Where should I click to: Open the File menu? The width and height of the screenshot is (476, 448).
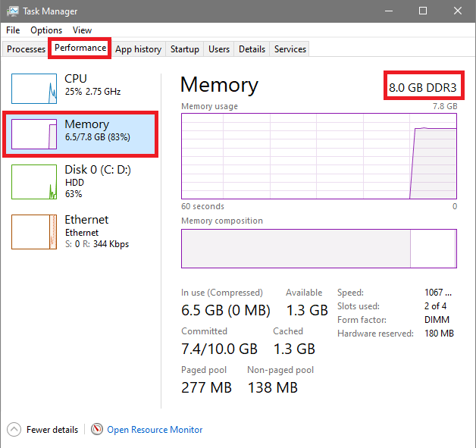[13, 30]
